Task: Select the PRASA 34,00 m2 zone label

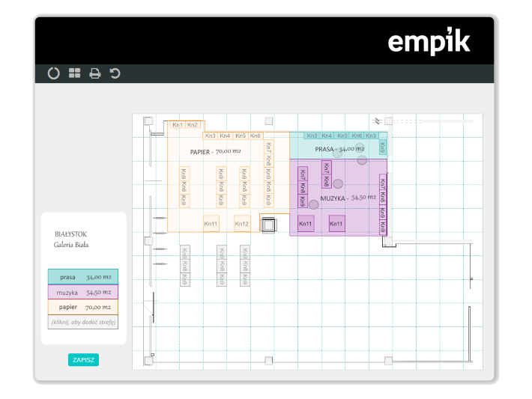Action: tap(339, 149)
